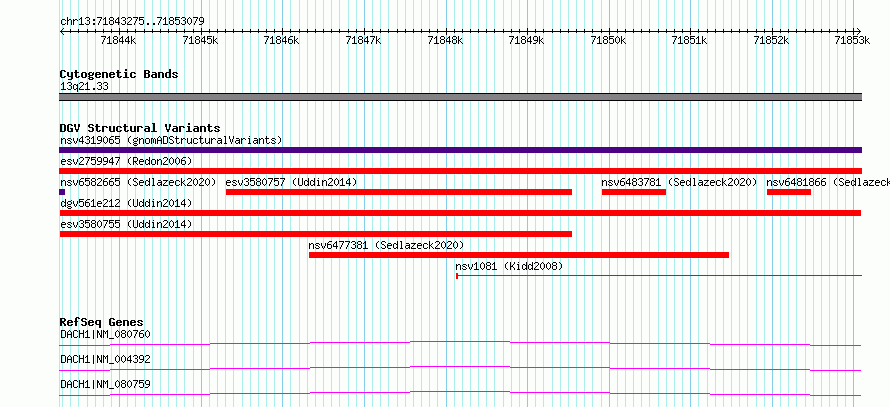Click the DACH1|NM_080759 gene label
The image size is (890, 407).
tap(105, 384)
